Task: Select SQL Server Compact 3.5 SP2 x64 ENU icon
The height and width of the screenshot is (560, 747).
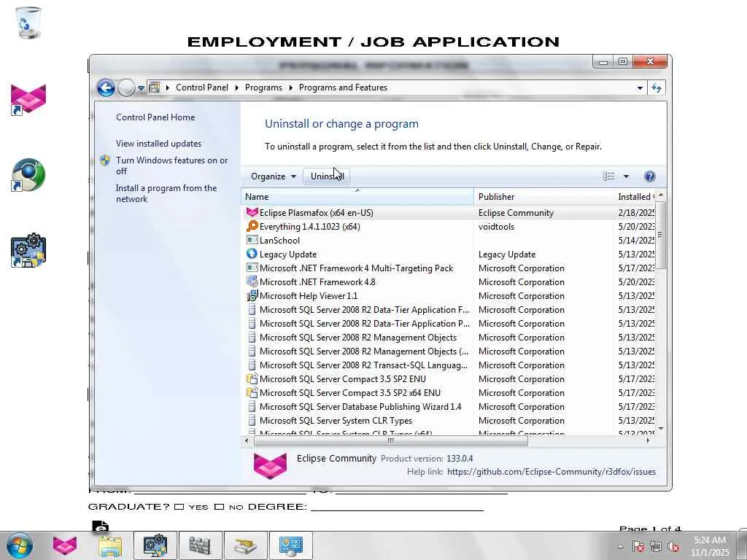Action: click(252, 392)
